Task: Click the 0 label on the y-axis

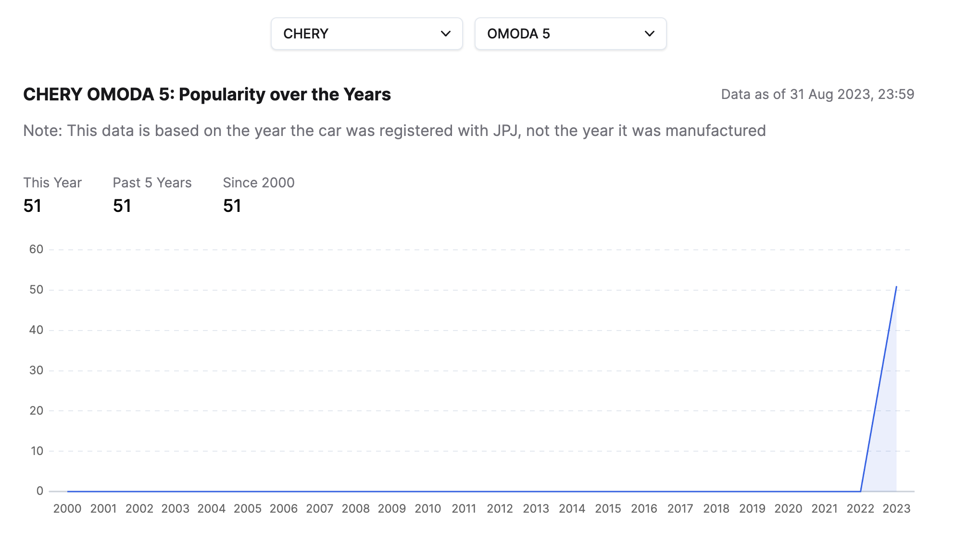Action: (40, 491)
